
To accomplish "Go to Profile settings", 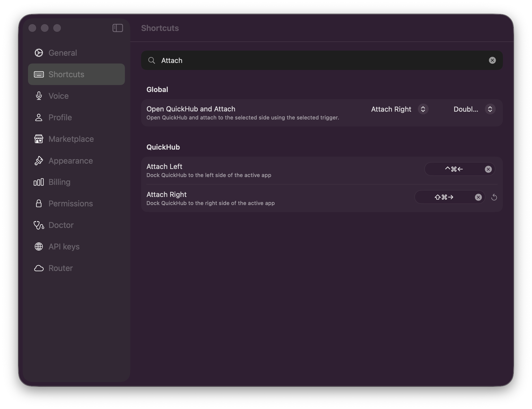I will [76, 117].
